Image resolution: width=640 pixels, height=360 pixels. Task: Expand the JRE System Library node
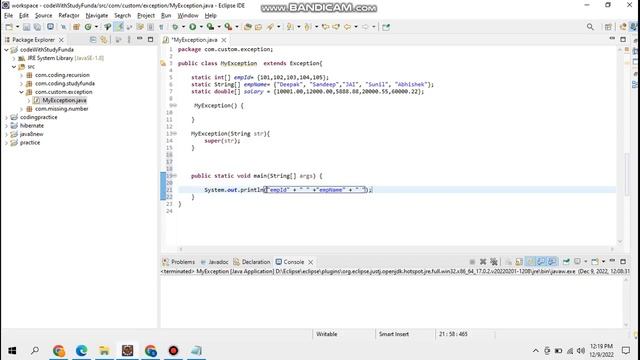[14, 58]
